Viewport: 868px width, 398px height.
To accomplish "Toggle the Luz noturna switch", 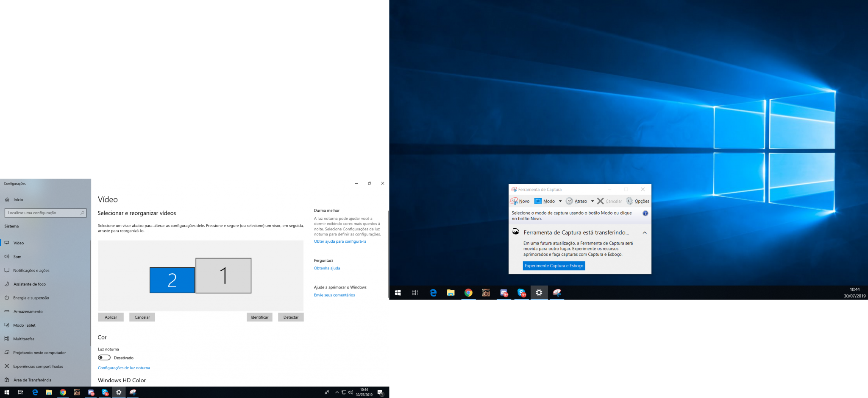I will pyautogui.click(x=104, y=358).
